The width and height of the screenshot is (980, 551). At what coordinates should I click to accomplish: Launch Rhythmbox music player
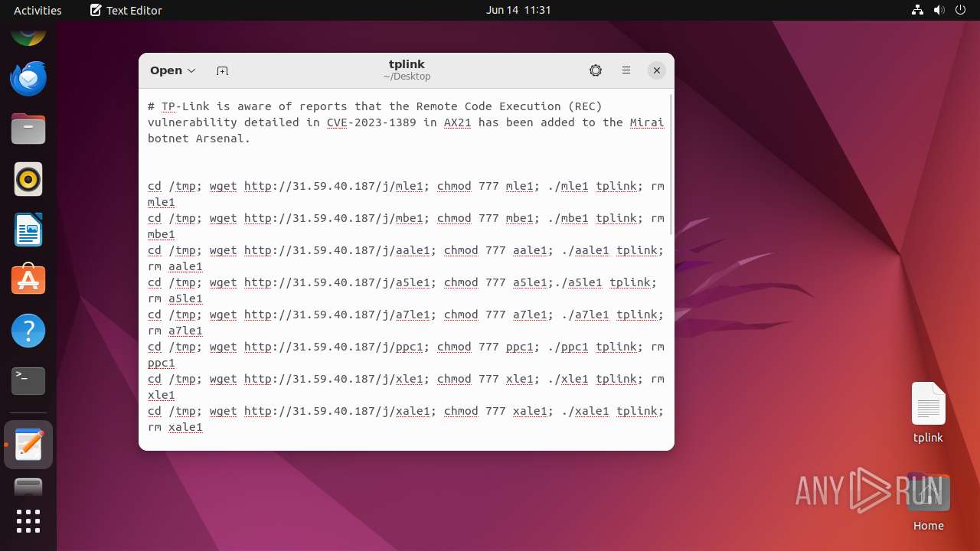[28, 179]
